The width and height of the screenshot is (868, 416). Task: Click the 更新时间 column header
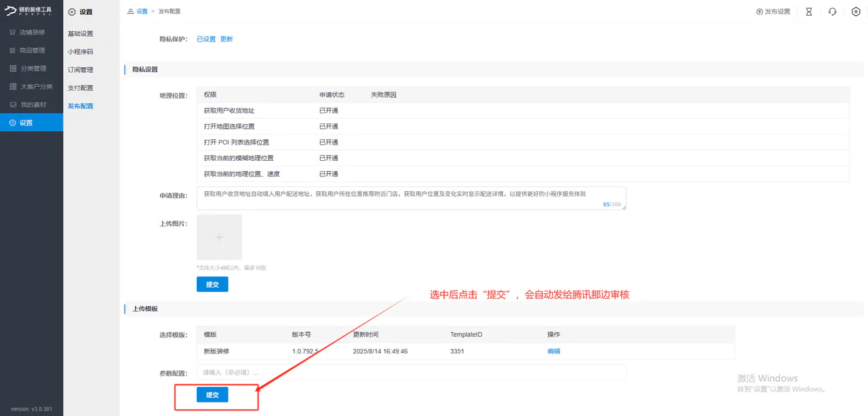(366, 335)
